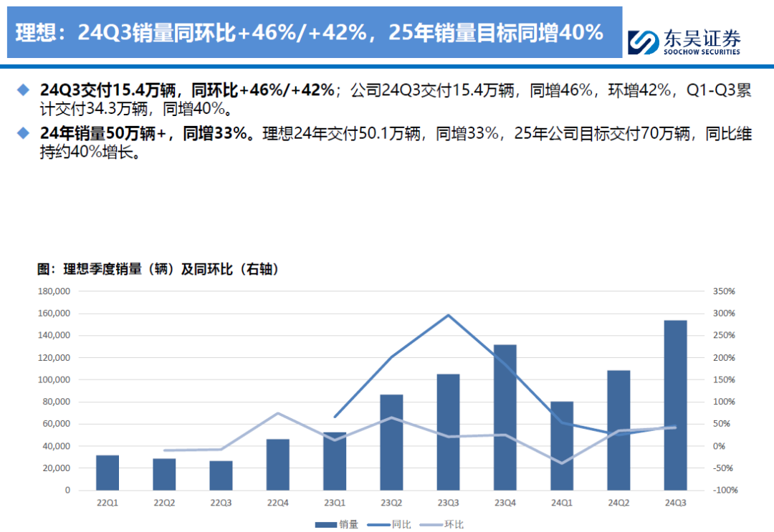Click the 120,000 left axis label
Viewport: 774px width, 532px height.
click(54, 357)
